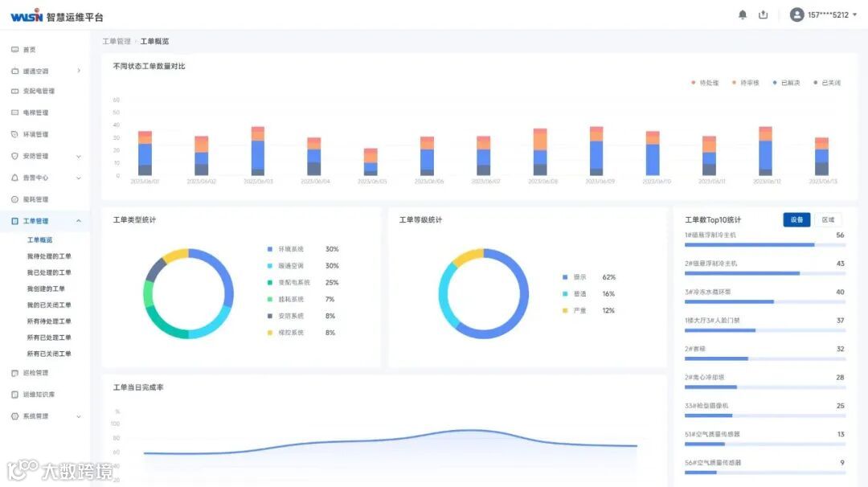Switch Top10 statistics to 设备
Viewport: 868px width, 487px height.
796,219
